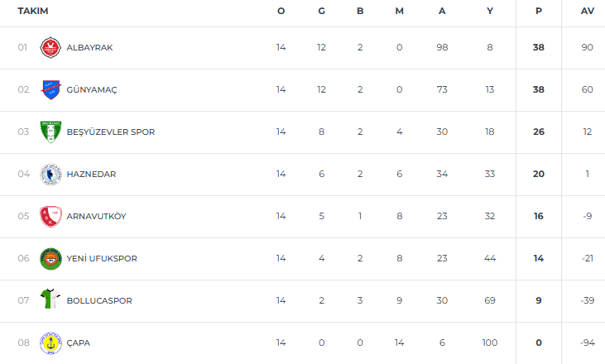
Task: Click the TAKIM column header
Action: pos(32,11)
